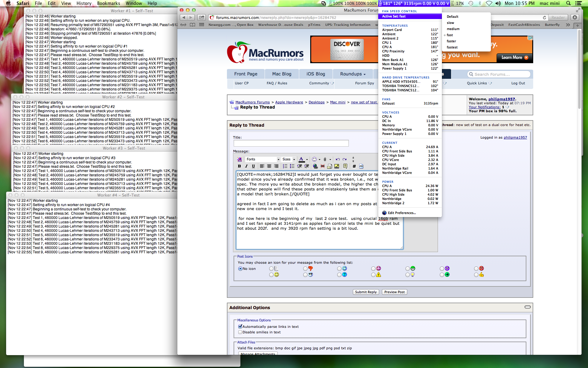588x368 pixels.
Task: Wrap selection in quote tags icon
Action: (x=345, y=166)
